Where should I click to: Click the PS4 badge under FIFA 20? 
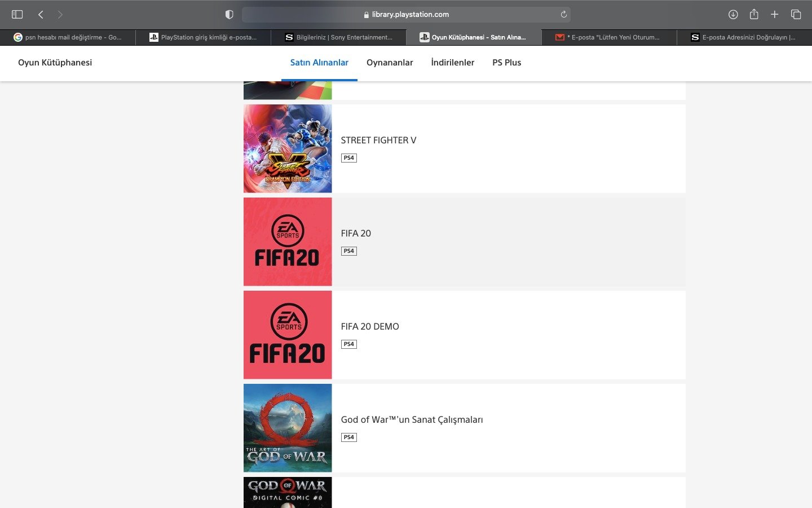click(349, 251)
